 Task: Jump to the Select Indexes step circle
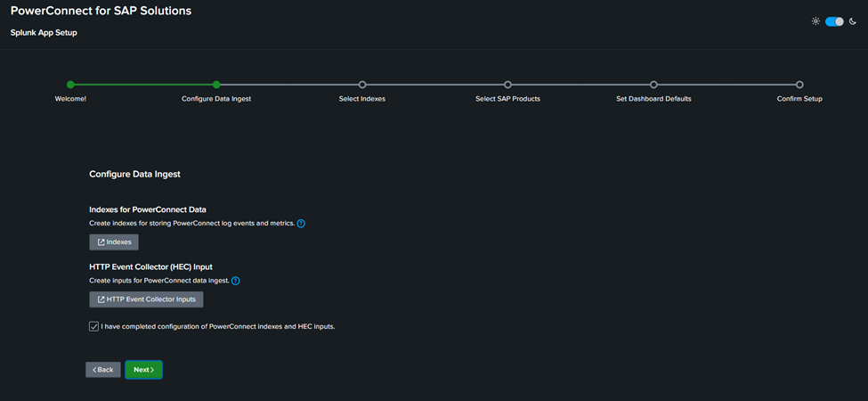point(362,85)
